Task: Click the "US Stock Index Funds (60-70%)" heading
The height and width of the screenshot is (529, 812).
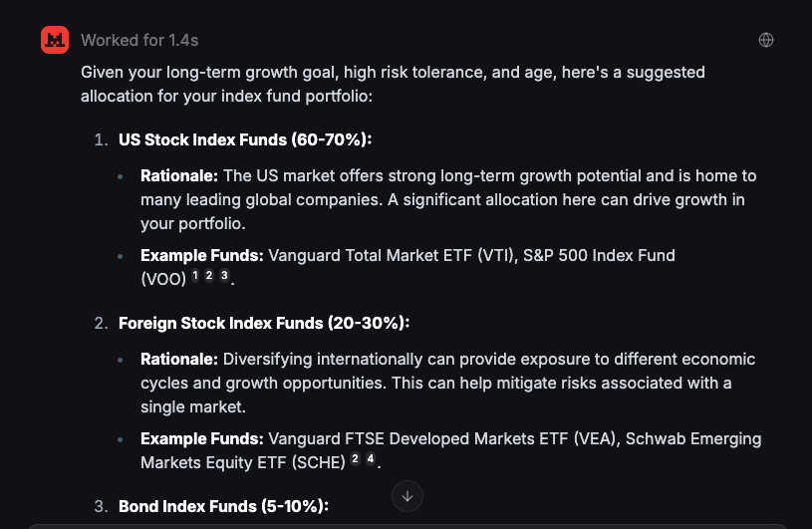Action: tap(245, 139)
